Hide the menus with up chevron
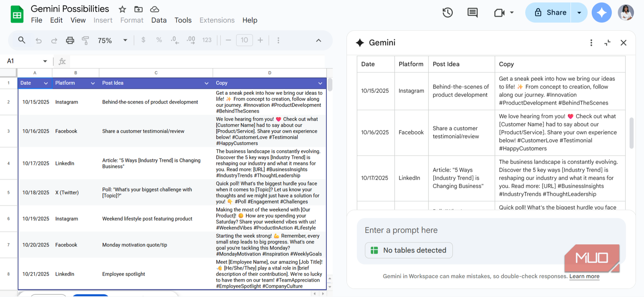644x297 pixels. 318,40
